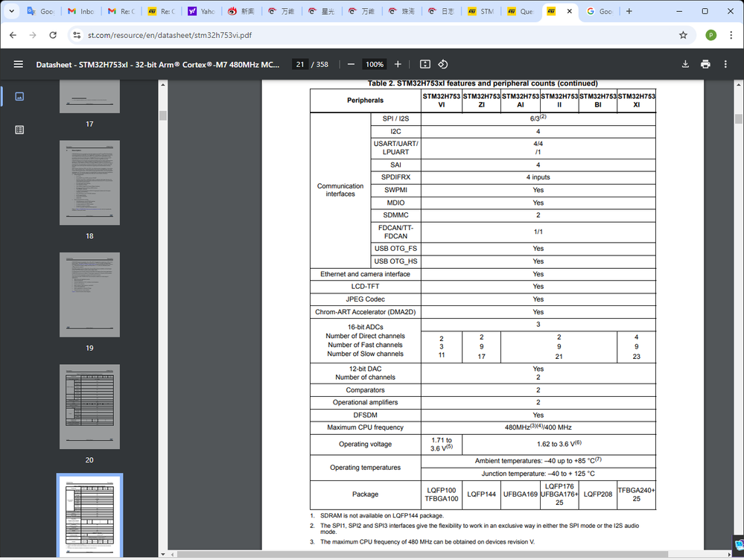This screenshot has height=560, width=744.
Task: Switch to the Yahoo tab
Action: point(202,11)
